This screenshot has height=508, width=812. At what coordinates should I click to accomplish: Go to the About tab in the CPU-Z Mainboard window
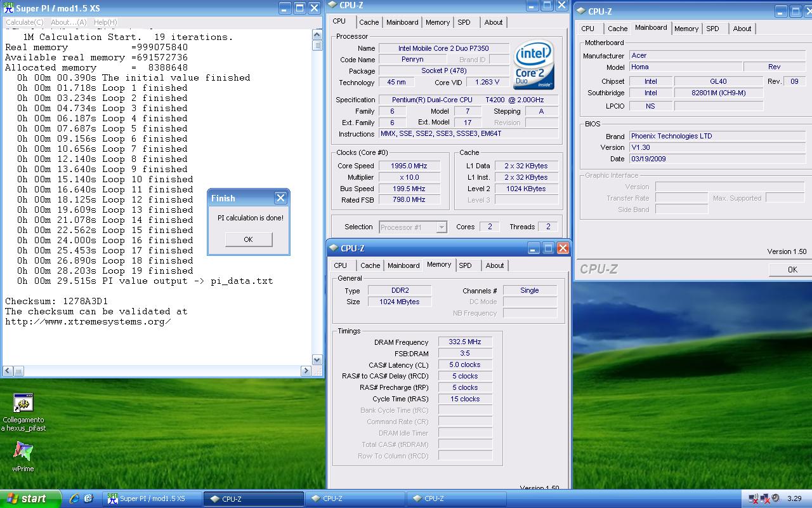tap(742, 29)
